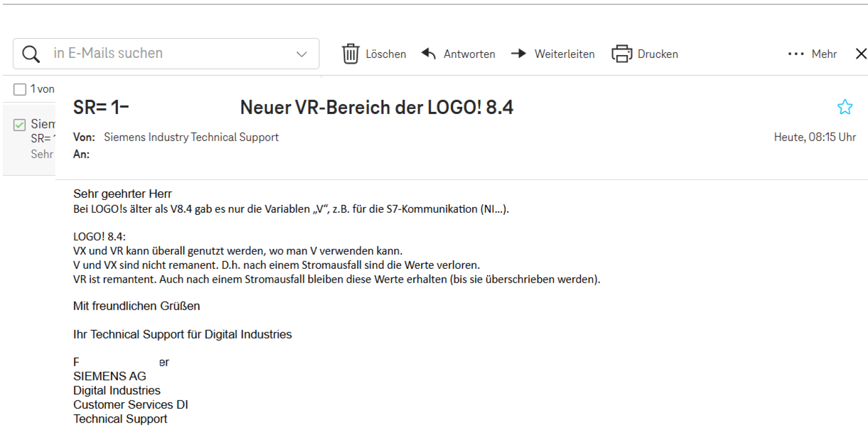Click the trash can delete icon

click(x=351, y=54)
